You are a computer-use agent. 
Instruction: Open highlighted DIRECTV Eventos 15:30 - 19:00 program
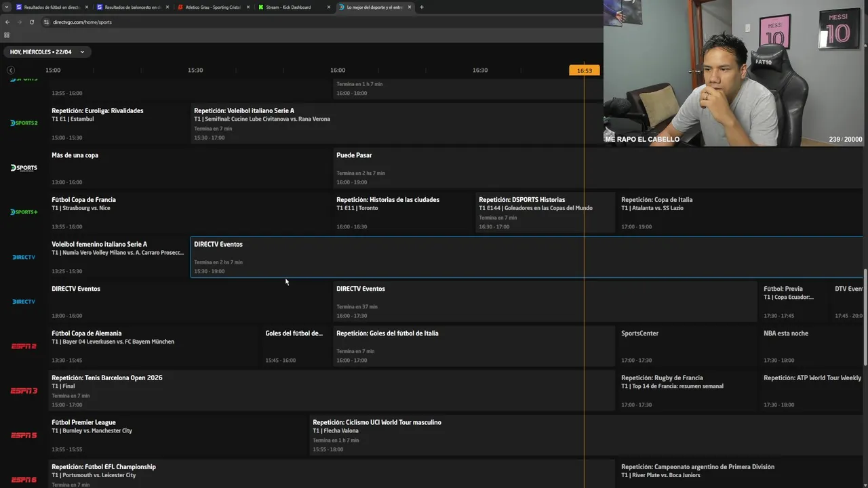click(526, 258)
